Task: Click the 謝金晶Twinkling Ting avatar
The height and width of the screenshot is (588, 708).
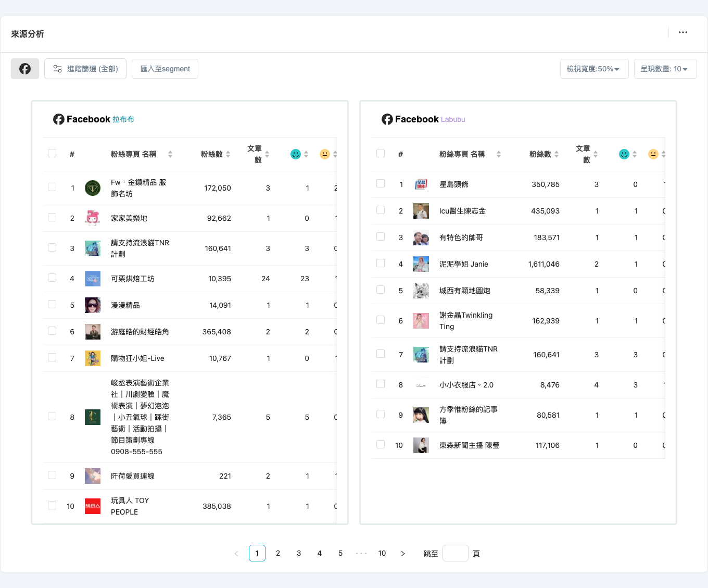Action: 421,321
